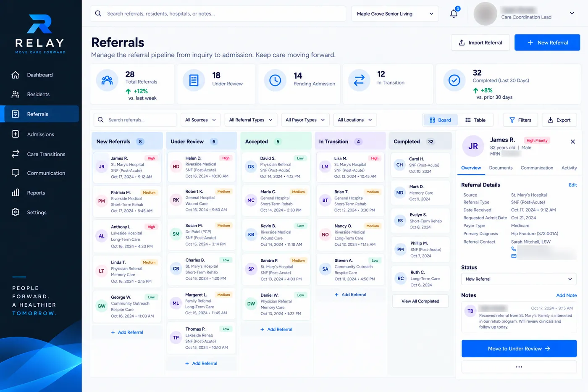Switch to the Activity tab

point(569,168)
